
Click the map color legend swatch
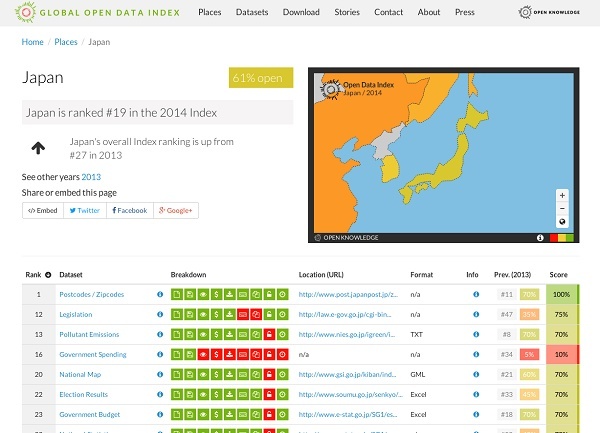coord(561,238)
